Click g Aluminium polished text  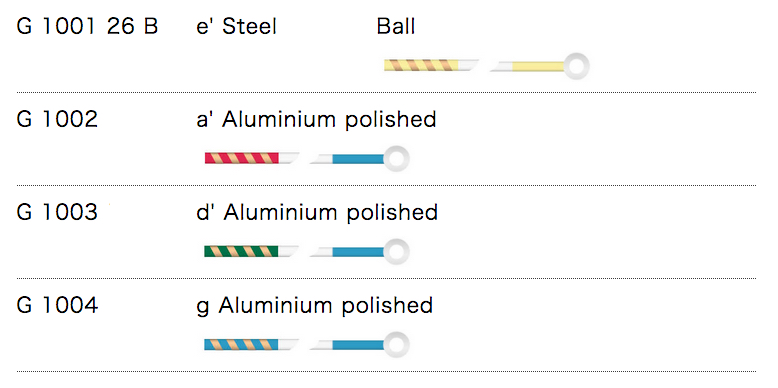(315, 306)
